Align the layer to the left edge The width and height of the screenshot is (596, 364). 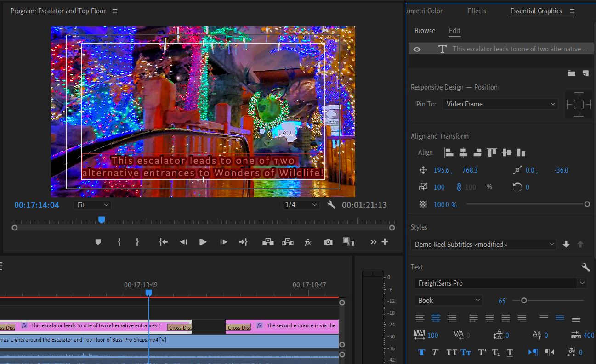448,152
